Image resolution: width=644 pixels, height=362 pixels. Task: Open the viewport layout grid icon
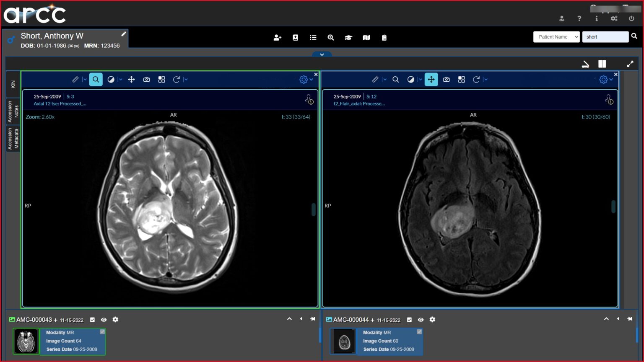[x=161, y=79]
